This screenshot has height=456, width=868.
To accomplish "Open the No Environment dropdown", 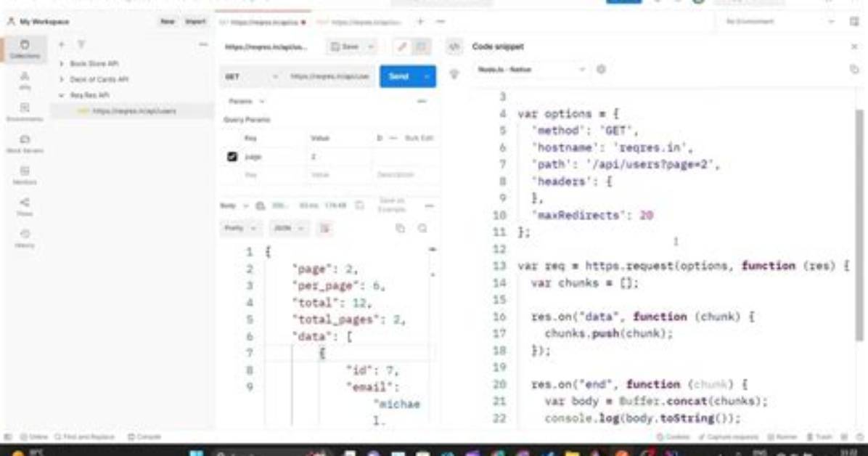I will coord(779,22).
